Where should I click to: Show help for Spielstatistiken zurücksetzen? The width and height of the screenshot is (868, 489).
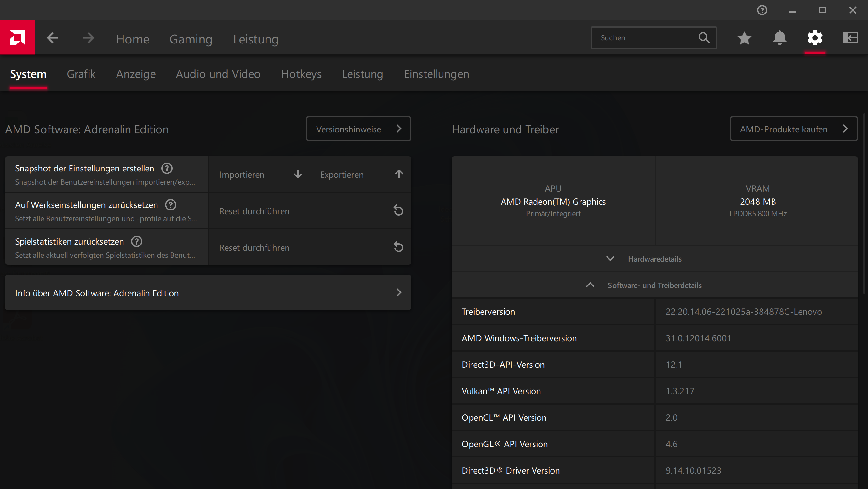[x=136, y=241]
